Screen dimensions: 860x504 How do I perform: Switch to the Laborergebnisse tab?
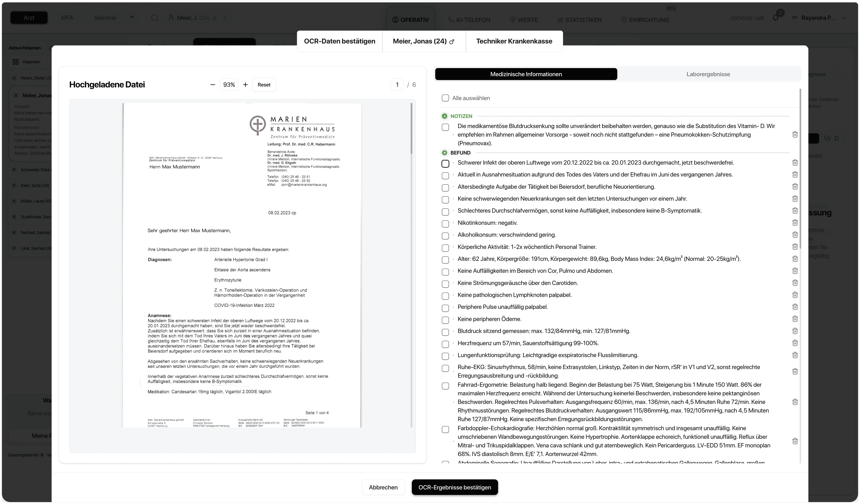click(x=708, y=74)
